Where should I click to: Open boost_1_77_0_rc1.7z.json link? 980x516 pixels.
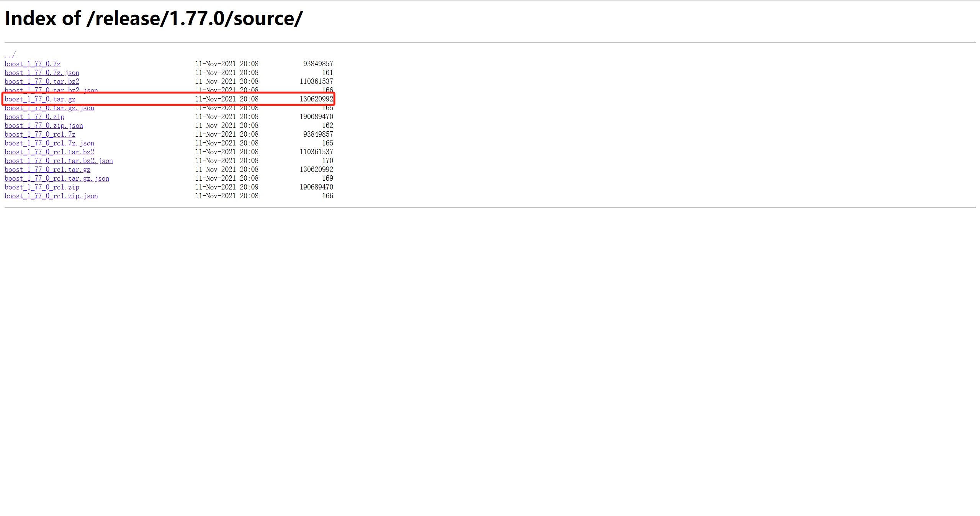point(49,143)
